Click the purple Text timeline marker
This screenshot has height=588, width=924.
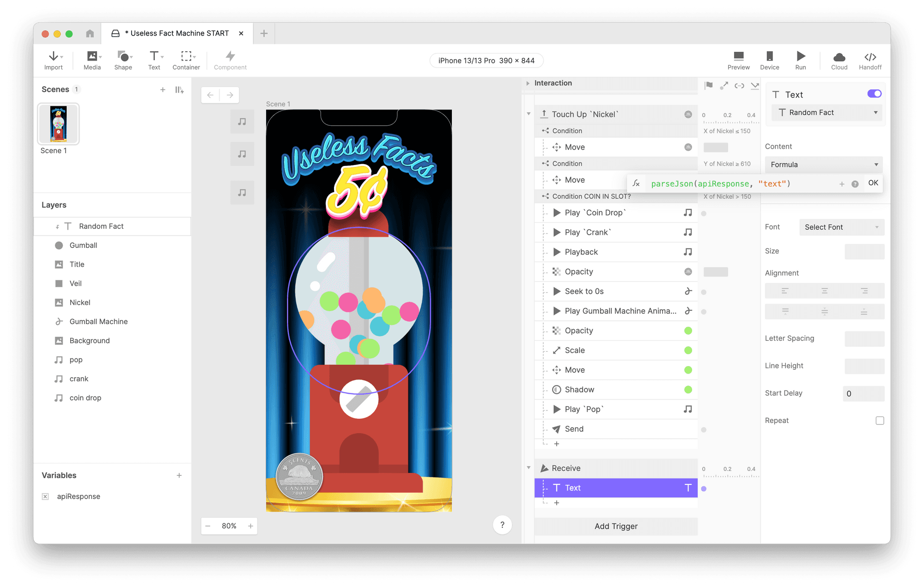click(x=704, y=489)
